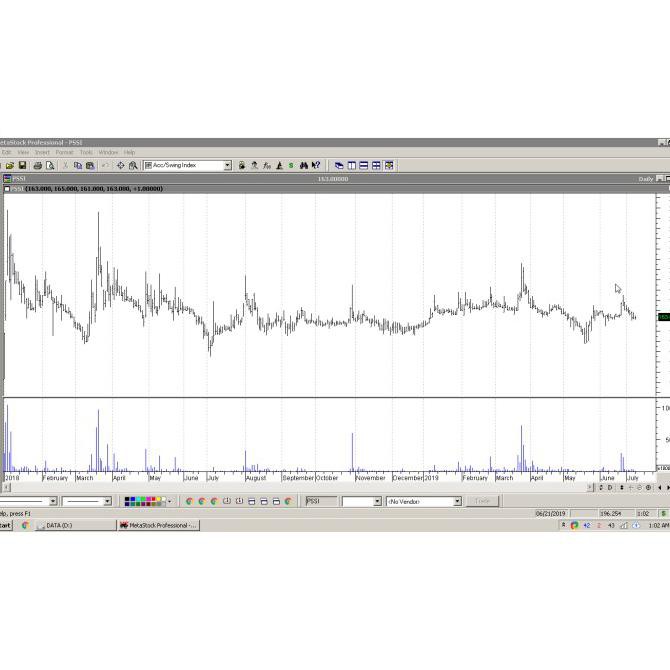
Task: Open the Help menu
Action: click(129, 152)
